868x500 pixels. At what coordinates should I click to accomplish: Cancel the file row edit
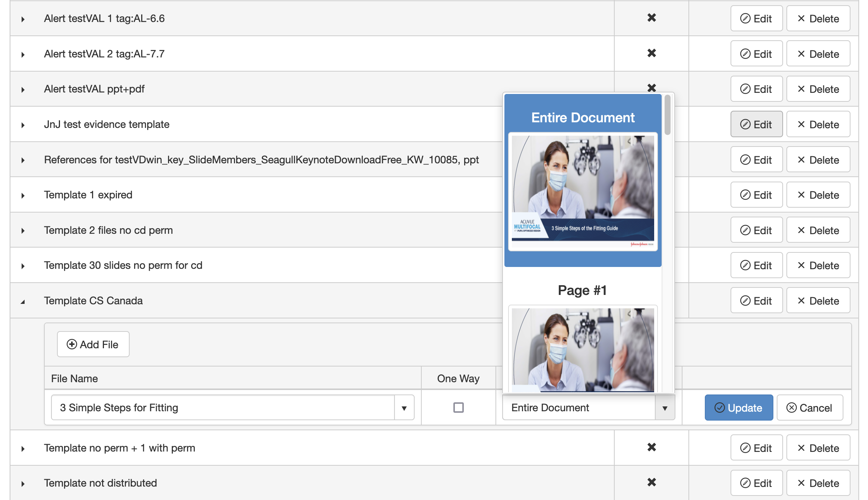(809, 408)
